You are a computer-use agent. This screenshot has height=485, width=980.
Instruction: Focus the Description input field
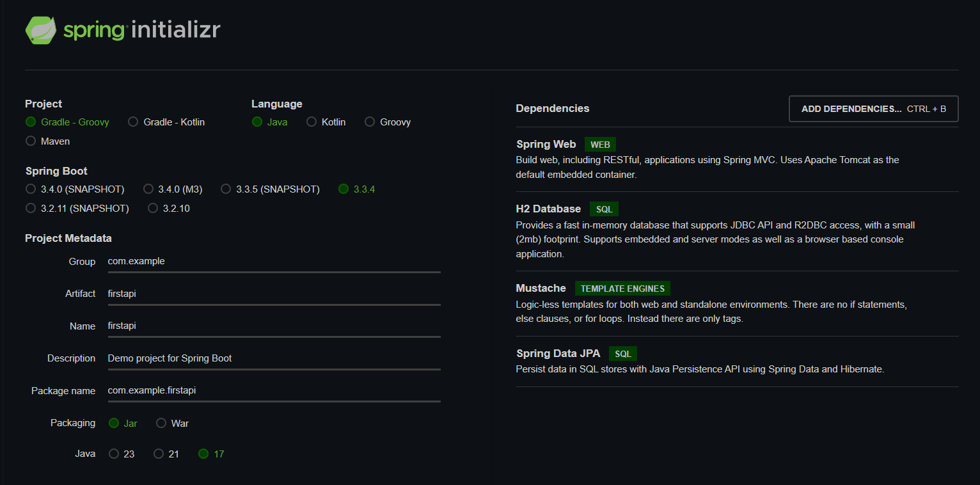(274, 358)
